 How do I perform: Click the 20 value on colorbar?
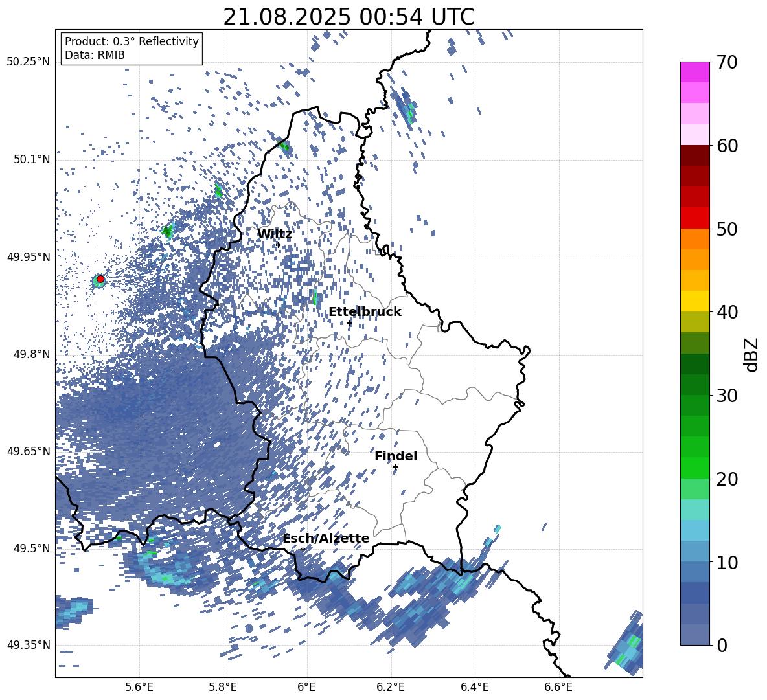click(x=727, y=479)
